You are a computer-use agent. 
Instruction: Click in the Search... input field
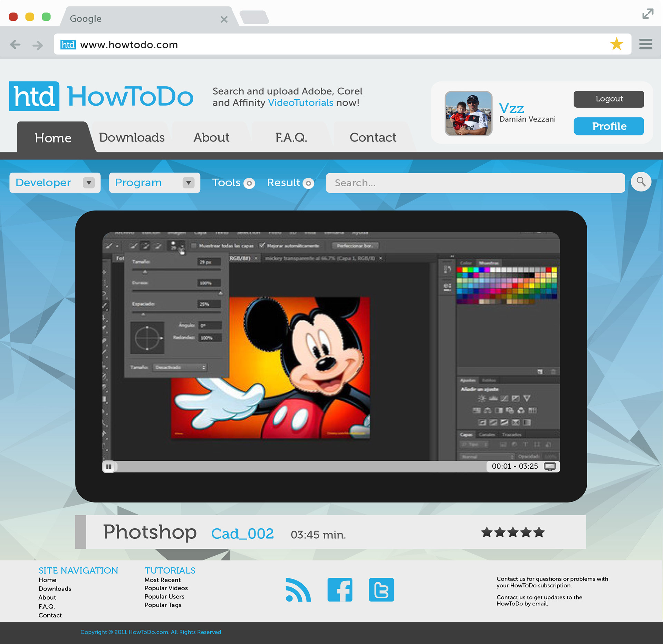coord(475,183)
